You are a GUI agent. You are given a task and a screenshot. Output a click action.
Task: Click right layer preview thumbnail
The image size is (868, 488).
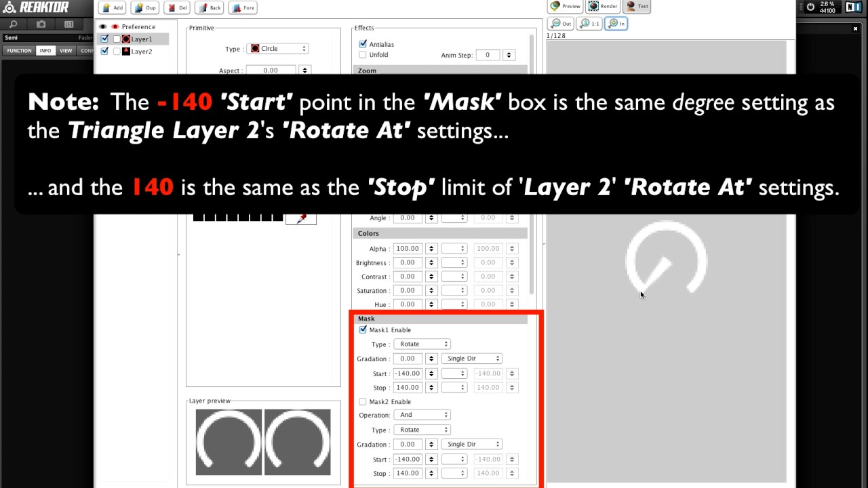(x=298, y=442)
